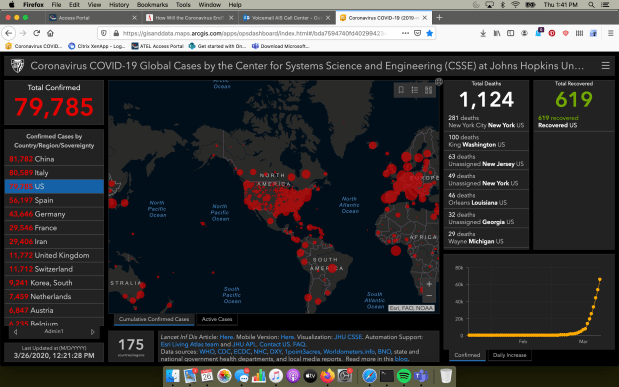Open a new browser tab
Image resolution: width=619 pixels, height=387 pixels.
[x=439, y=17]
